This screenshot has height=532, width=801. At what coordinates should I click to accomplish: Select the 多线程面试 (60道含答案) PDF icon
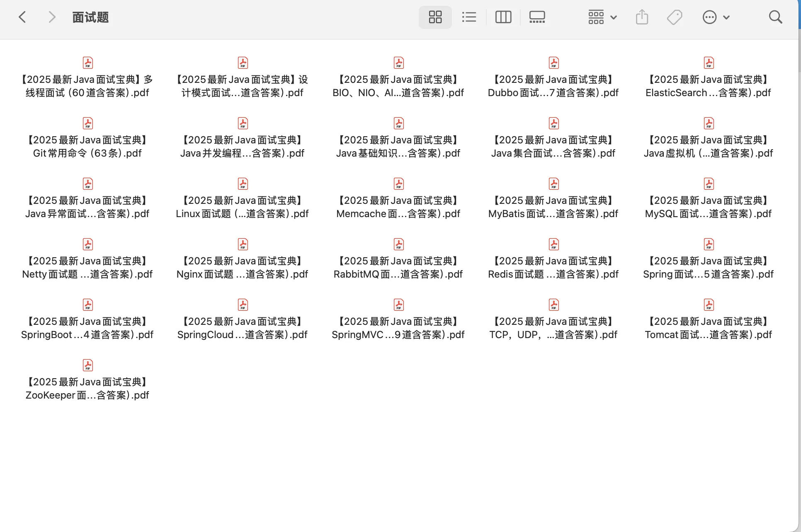pos(87,63)
